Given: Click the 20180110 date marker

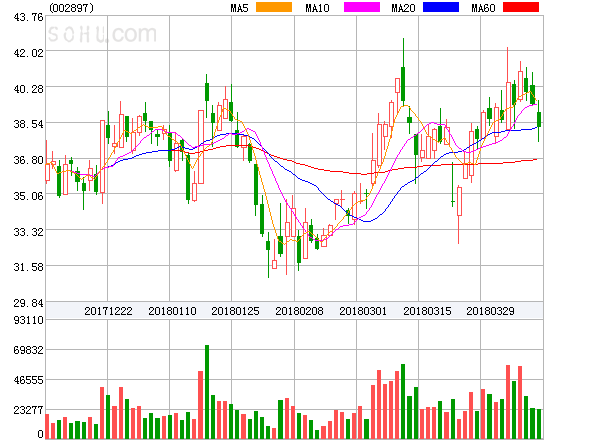Looking at the screenshot, I should pos(172,311).
